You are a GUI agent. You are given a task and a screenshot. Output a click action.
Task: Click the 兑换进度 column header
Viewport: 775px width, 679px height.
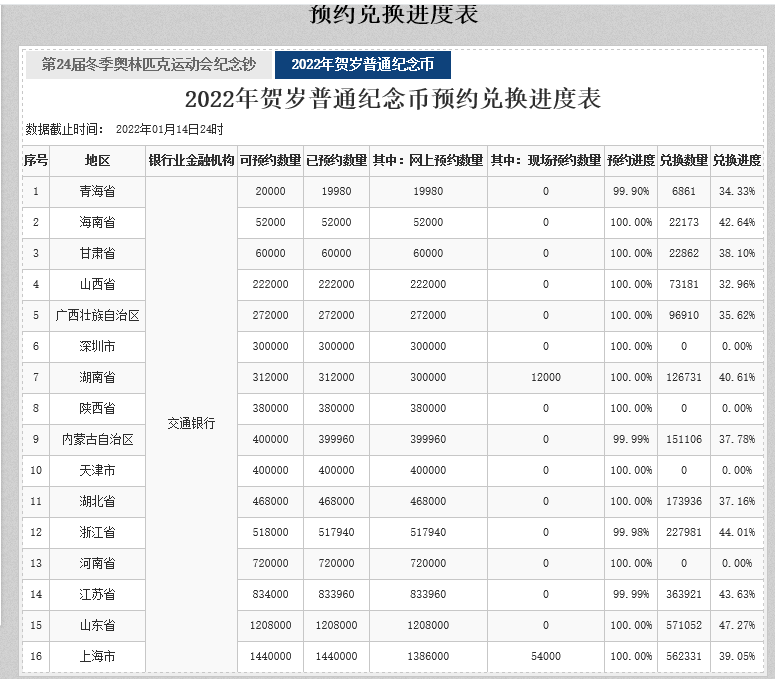click(737, 160)
